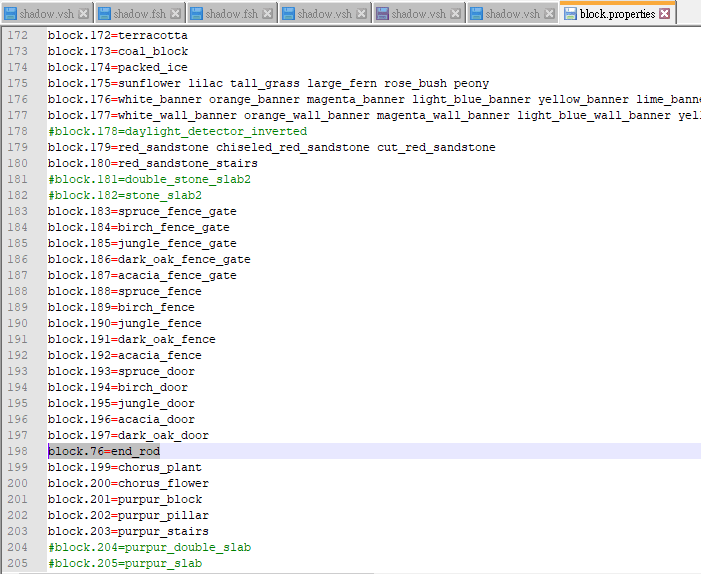
Task: Click the block.202=purpur_pillar line
Action: (128, 515)
